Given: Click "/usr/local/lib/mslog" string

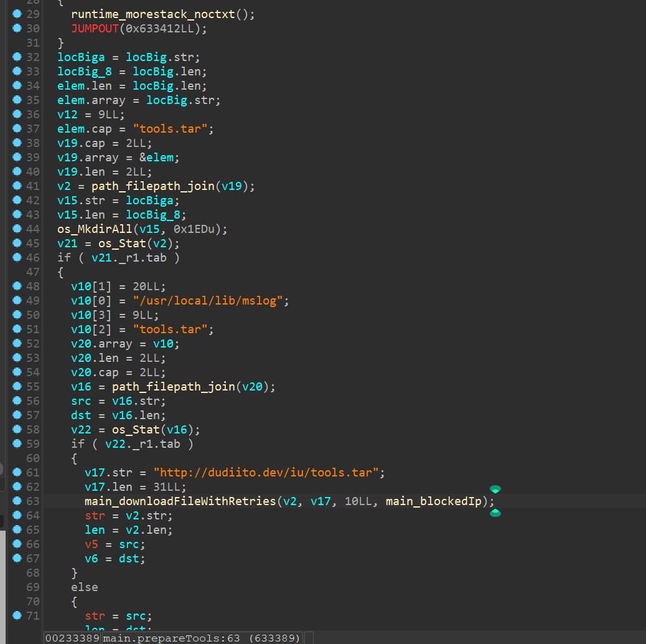Looking at the screenshot, I should (x=208, y=301).
